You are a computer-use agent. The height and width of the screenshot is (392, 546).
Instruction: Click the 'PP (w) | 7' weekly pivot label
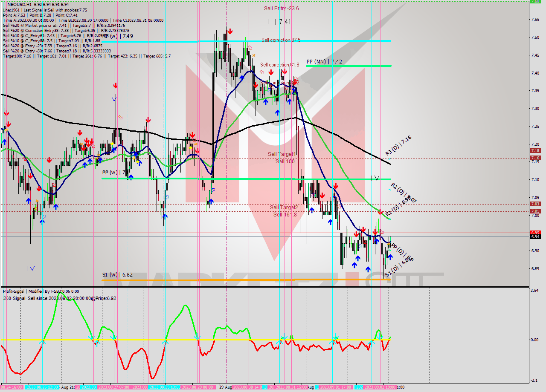pos(115,173)
